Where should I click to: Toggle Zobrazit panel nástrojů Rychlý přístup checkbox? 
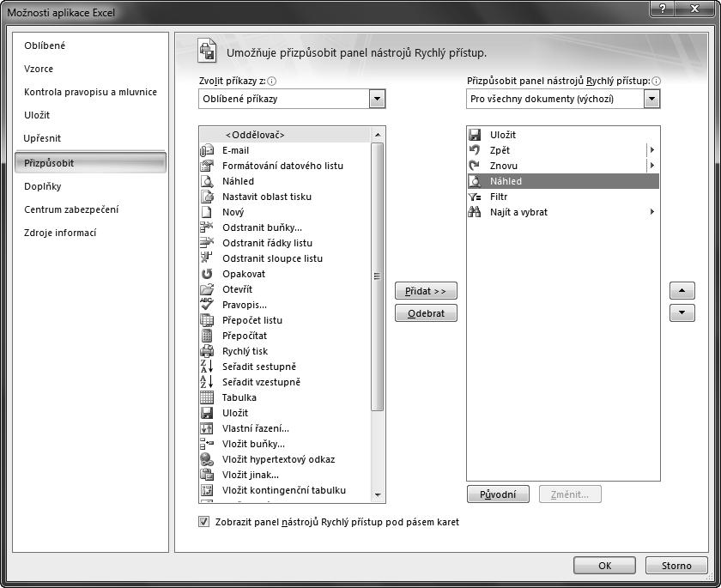coord(203,522)
